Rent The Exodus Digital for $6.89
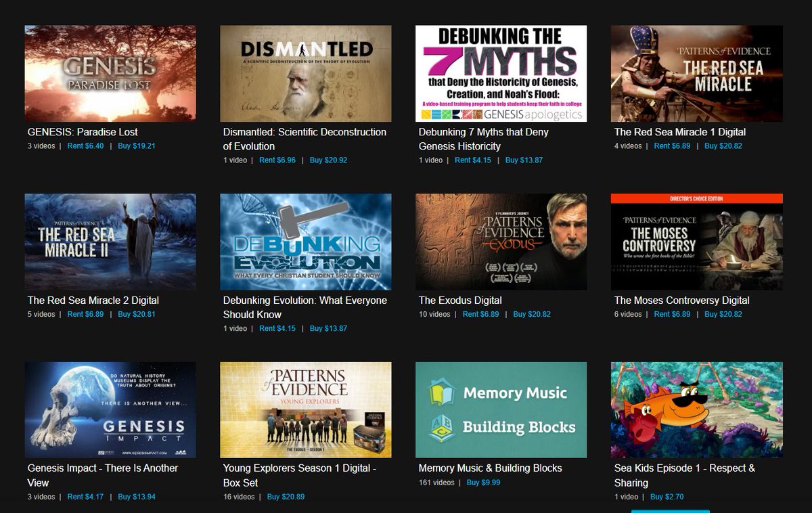812x513 pixels. [x=481, y=315]
